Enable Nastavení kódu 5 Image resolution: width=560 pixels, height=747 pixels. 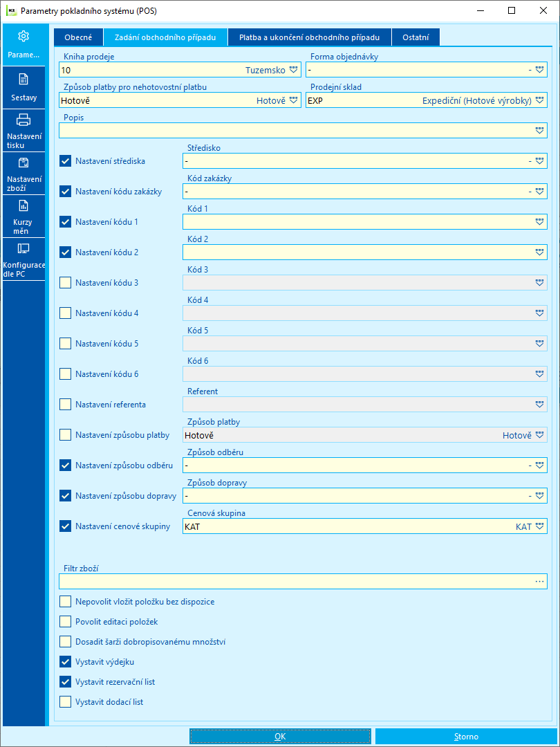coord(65,344)
